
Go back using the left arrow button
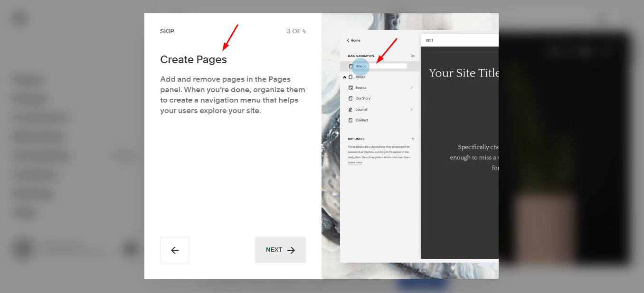(175, 250)
